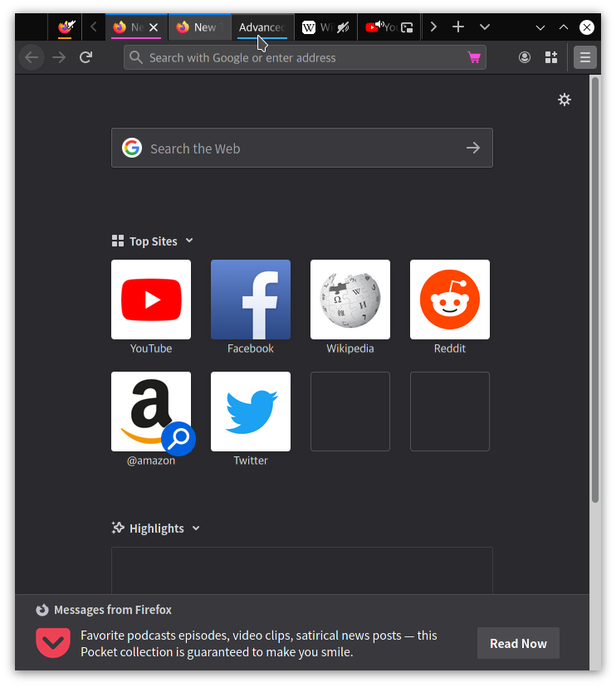Collapse the Highlights section chevron
The width and height of the screenshot is (616, 687).
point(196,529)
